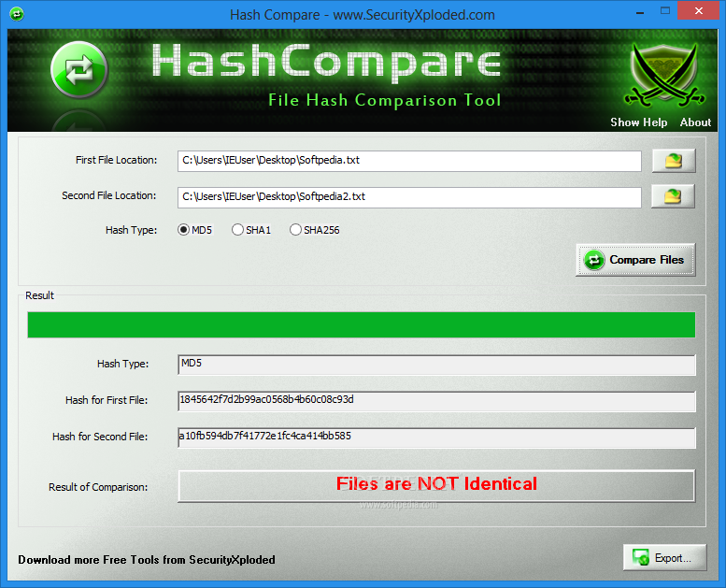The height and width of the screenshot is (588, 726).
Task: Click the 'File Hash Comparison Tool' subtitle
Action: tap(385, 101)
